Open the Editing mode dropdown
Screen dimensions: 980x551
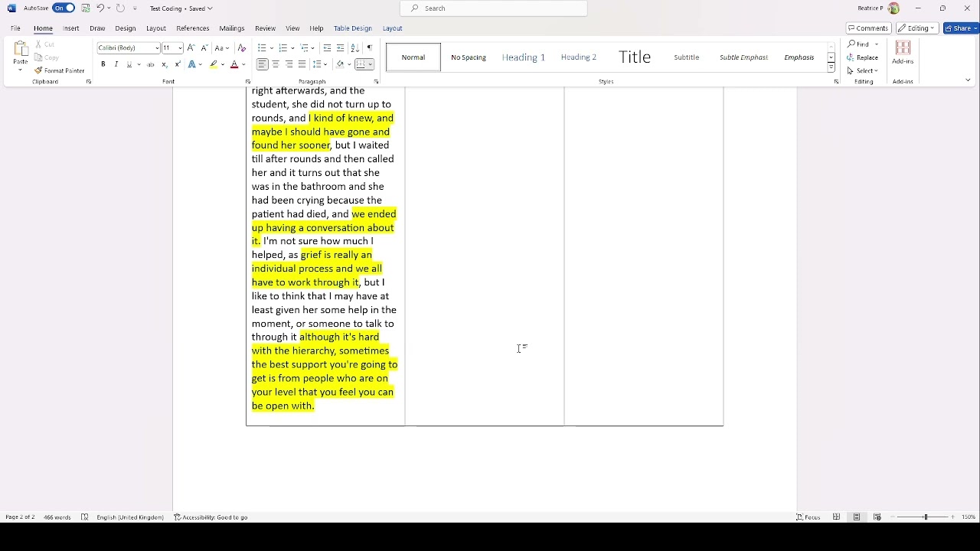point(917,28)
